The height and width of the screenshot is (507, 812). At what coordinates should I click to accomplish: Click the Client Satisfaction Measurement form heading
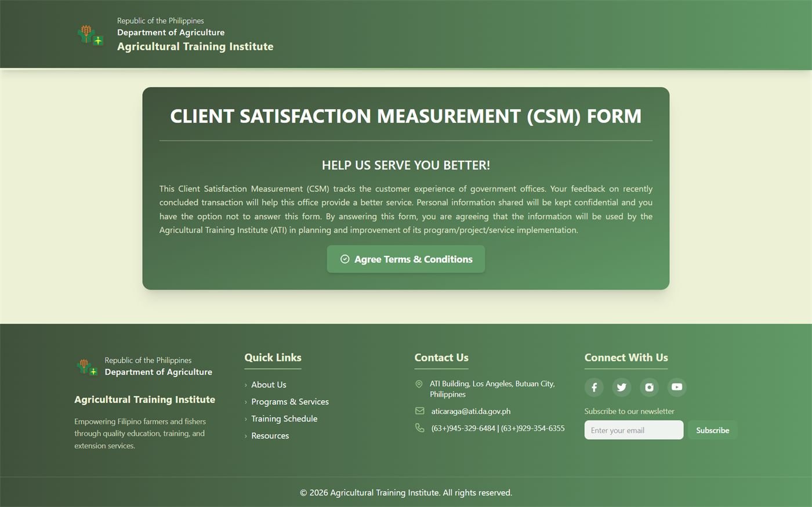point(406,116)
